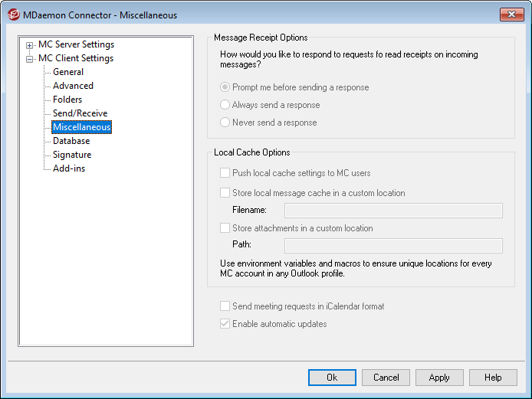Click the MDaemon Connector title bar icon
The width and height of the screenshot is (532, 399).
12,15
